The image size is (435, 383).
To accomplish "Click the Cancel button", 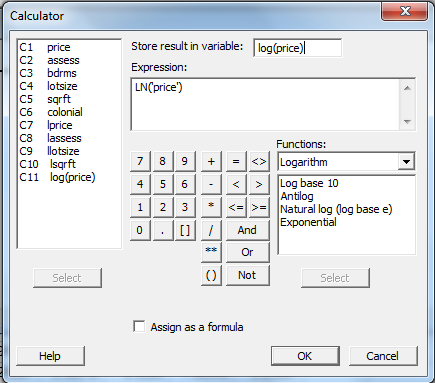I will [x=383, y=356].
